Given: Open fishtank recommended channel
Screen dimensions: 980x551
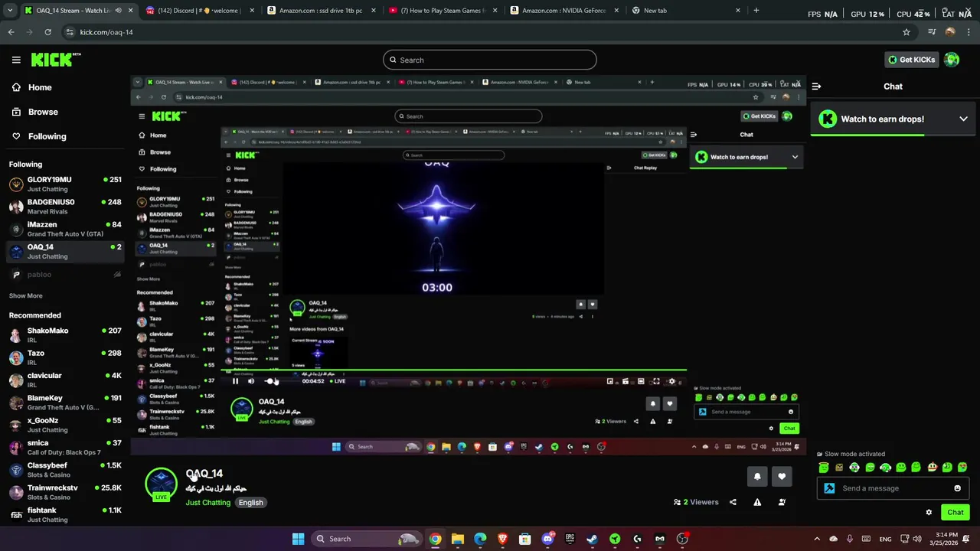Looking at the screenshot, I should coord(65,514).
